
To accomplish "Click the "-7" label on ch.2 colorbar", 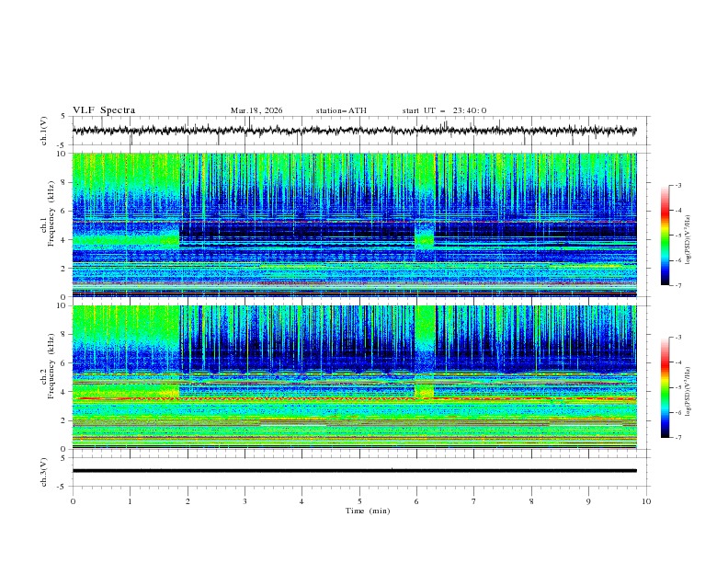I will (x=677, y=438).
